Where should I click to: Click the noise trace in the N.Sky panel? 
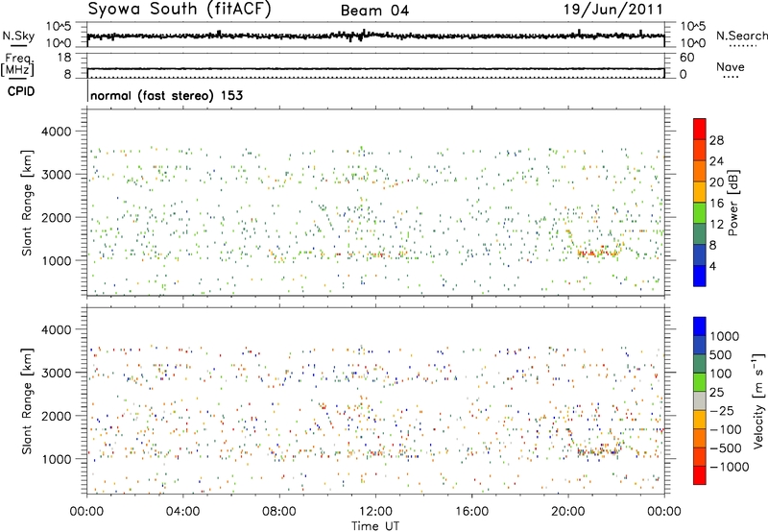click(x=375, y=36)
